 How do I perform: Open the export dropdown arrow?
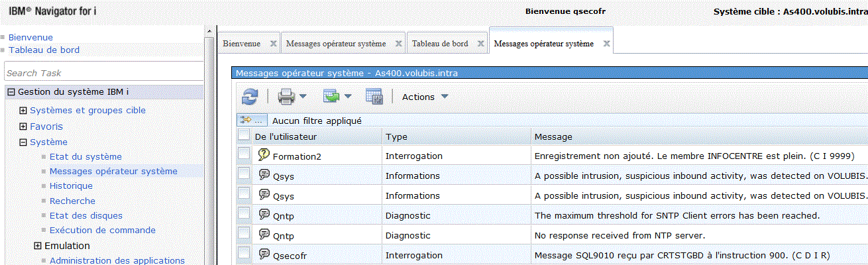pyautogui.click(x=348, y=97)
